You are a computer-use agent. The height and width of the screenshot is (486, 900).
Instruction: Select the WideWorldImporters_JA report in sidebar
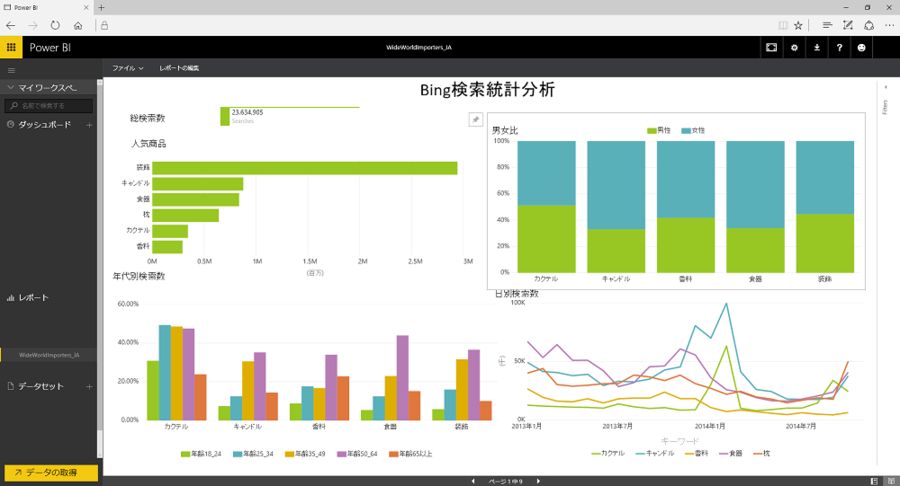[x=49, y=354]
